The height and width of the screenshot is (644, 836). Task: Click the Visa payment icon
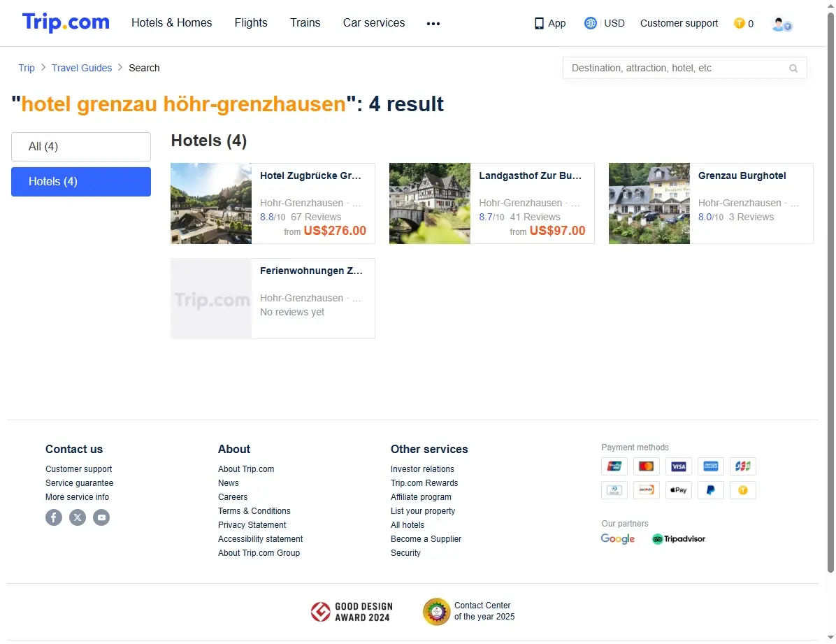click(678, 466)
